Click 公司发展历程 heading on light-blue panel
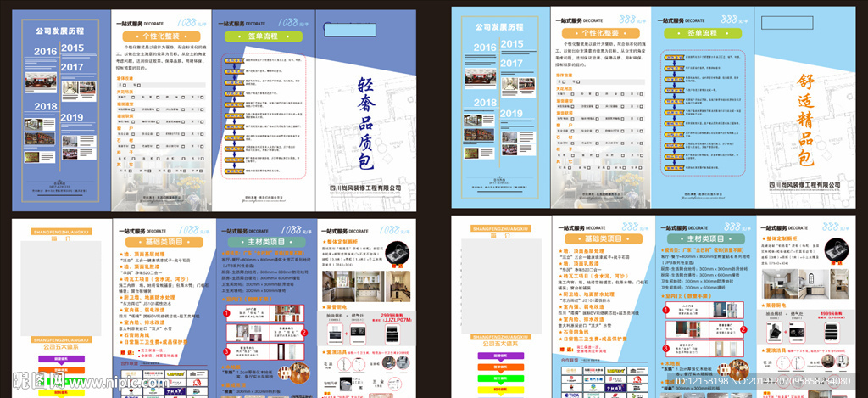This screenshot has height=398, width=868. click(x=498, y=26)
